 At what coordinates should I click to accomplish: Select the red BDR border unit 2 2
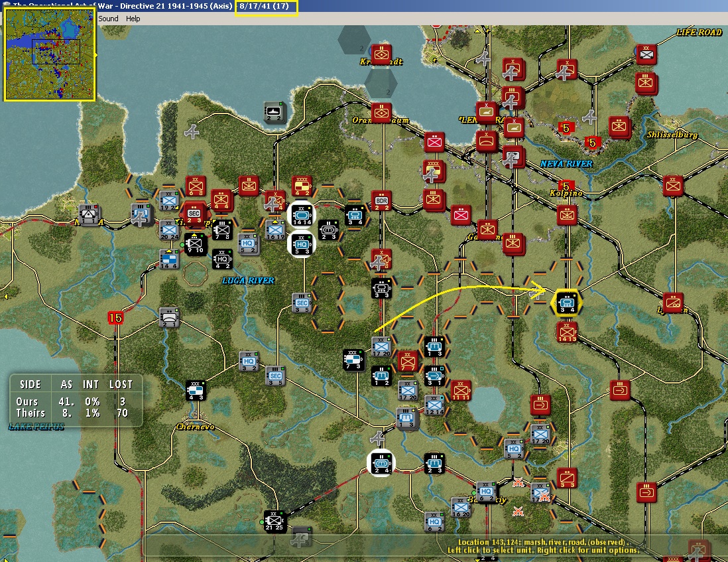click(x=382, y=200)
